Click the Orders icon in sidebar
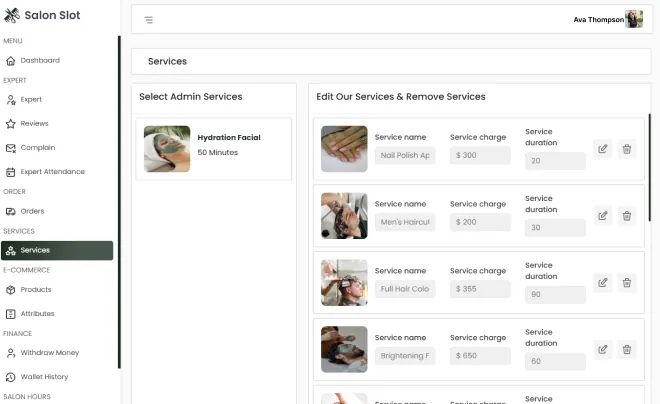This screenshot has width=660, height=404. [11, 212]
